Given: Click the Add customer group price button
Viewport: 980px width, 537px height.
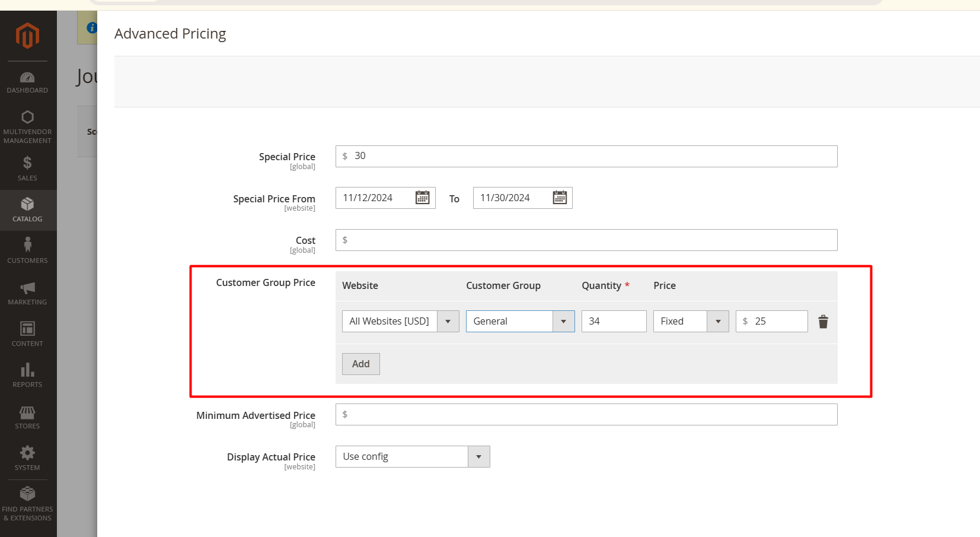Looking at the screenshot, I should (x=361, y=364).
